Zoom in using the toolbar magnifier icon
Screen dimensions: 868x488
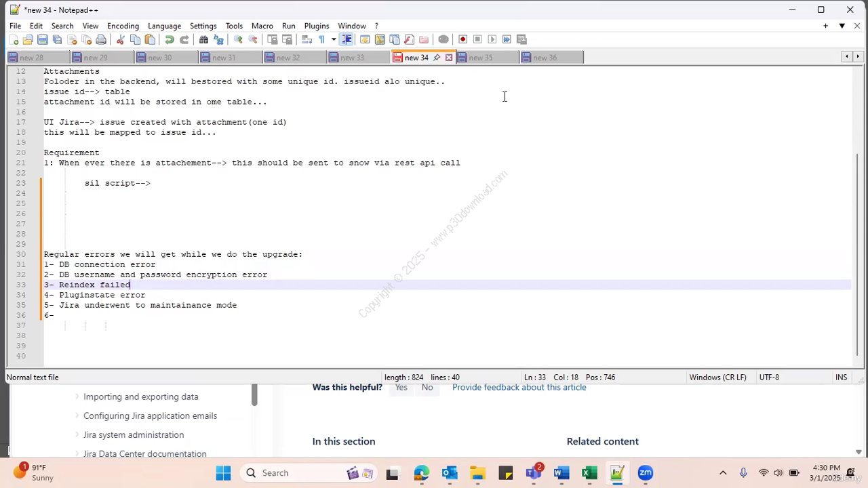click(x=238, y=39)
